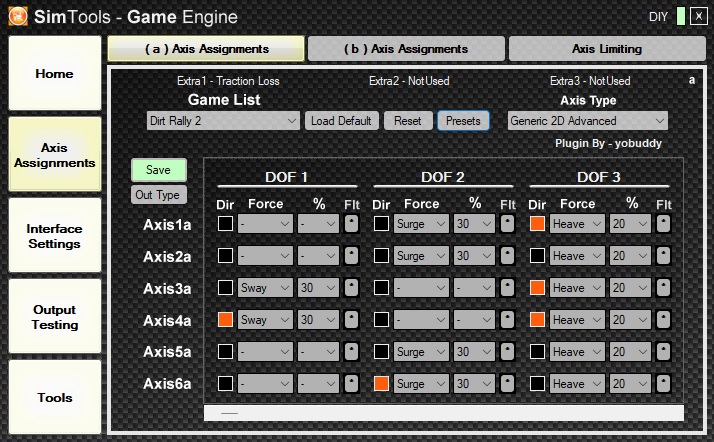Open Axis2a DOF 3 filter button
This screenshot has width=714, height=442.
click(x=663, y=255)
